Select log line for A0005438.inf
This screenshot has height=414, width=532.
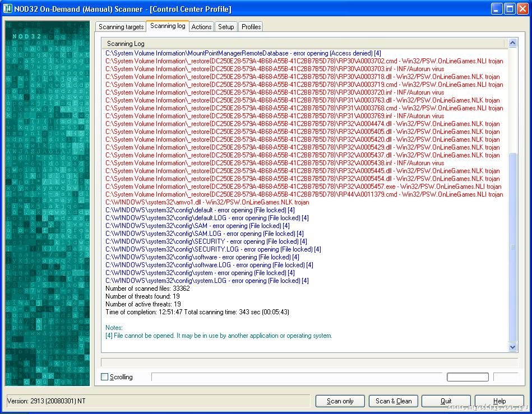(275, 163)
